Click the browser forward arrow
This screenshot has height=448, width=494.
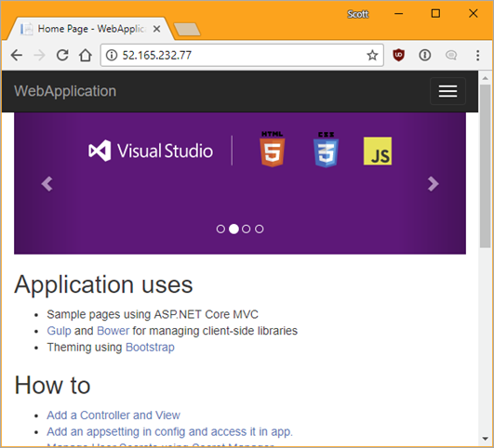point(39,55)
